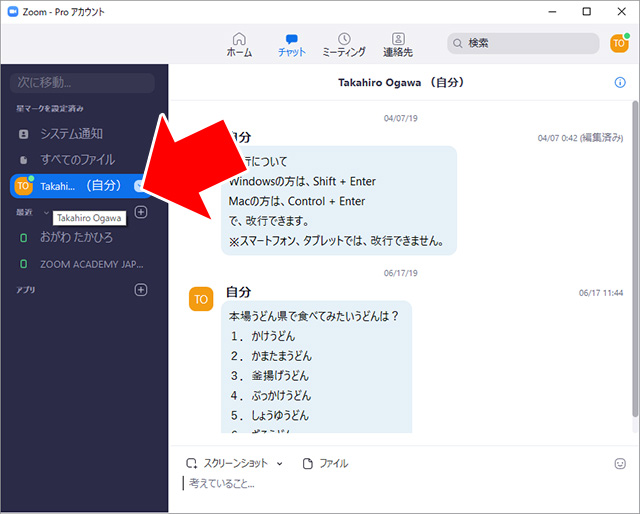The height and width of the screenshot is (514, 640).
Task: Expand the スクリーンショット dropdown arrow
Action: click(280, 464)
